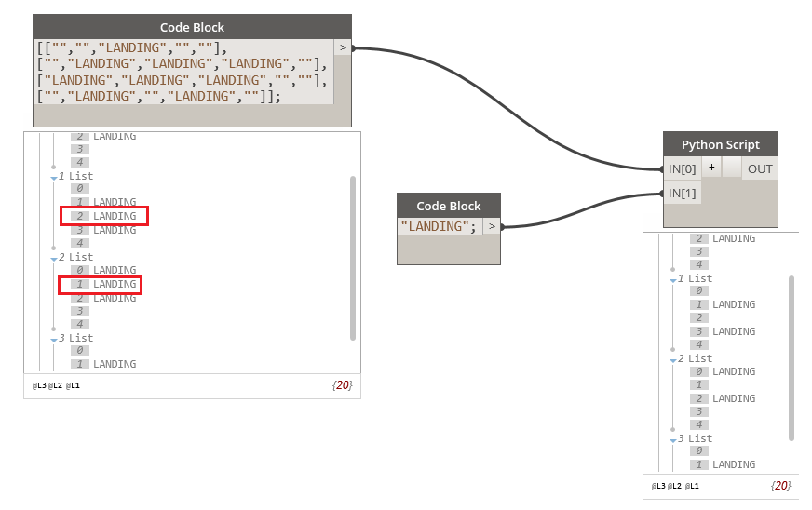Click the output port arrow of the list Code Block
Image resolution: width=812 pixels, height=510 pixels.
[x=343, y=47]
